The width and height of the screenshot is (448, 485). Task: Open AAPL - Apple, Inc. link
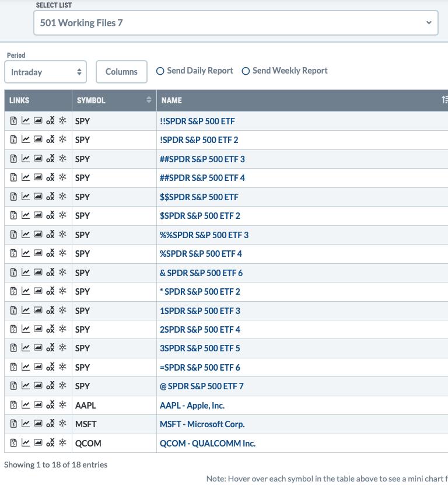click(192, 405)
